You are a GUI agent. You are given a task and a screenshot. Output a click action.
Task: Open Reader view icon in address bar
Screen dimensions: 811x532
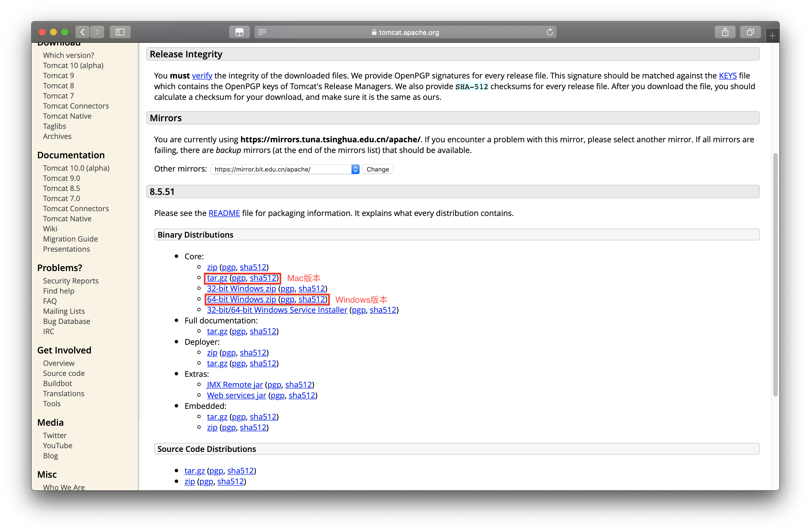point(262,32)
